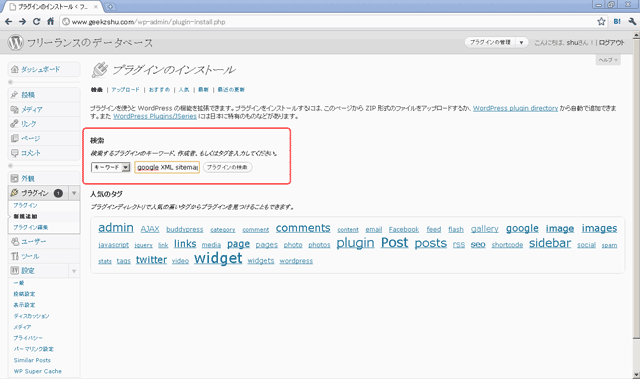
Task: Click the buddypress tag
Action: coord(184,229)
